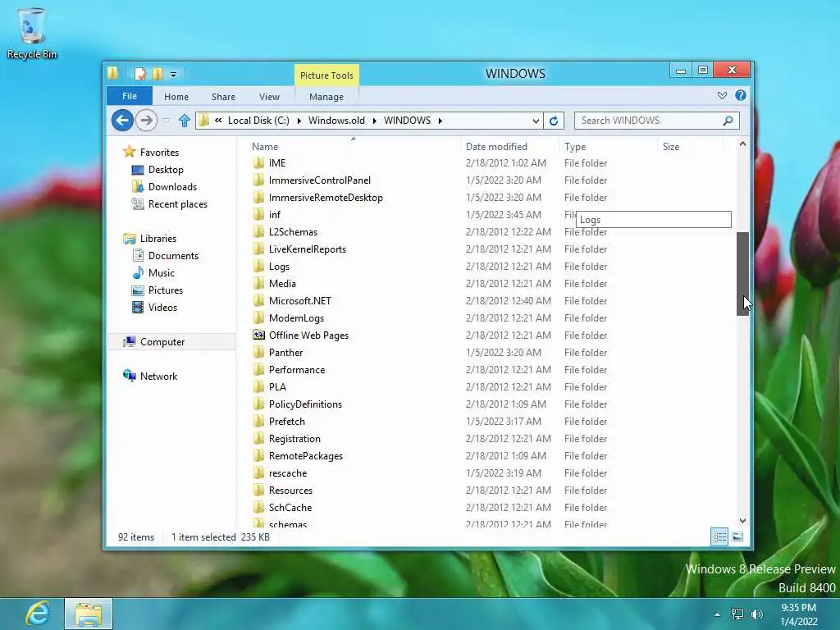Select the SchCache folder
840x630 pixels.
click(x=290, y=507)
